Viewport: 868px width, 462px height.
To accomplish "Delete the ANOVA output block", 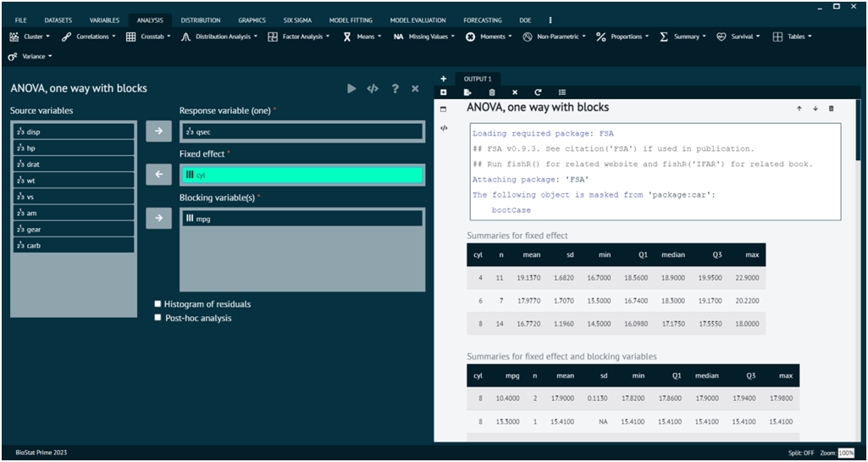I will [831, 109].
